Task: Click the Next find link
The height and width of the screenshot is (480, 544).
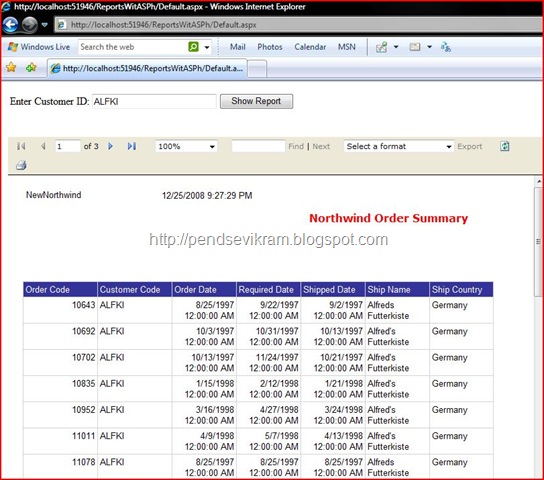Action: 321,146
